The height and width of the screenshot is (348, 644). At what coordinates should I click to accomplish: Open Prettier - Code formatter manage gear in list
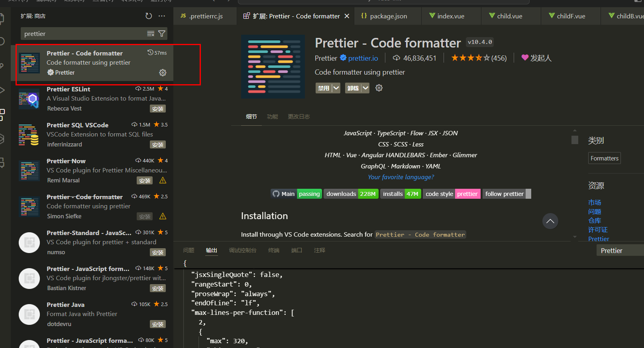[163, 73]
